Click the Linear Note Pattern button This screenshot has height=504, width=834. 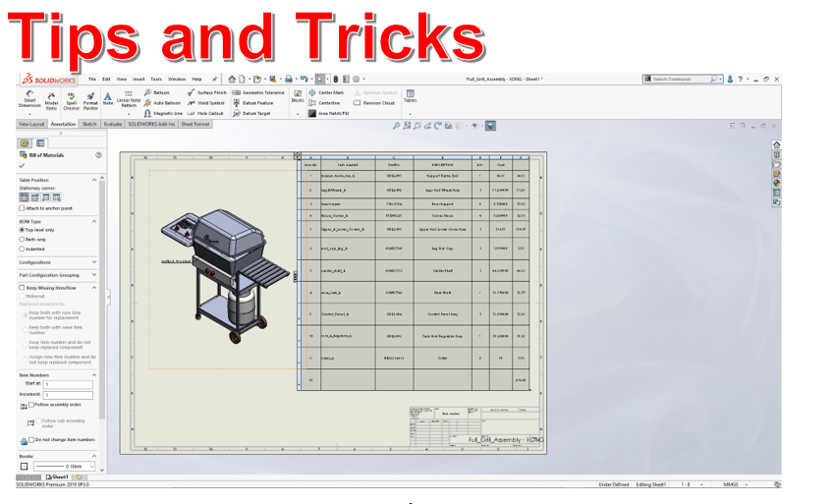tap(128, 99)
